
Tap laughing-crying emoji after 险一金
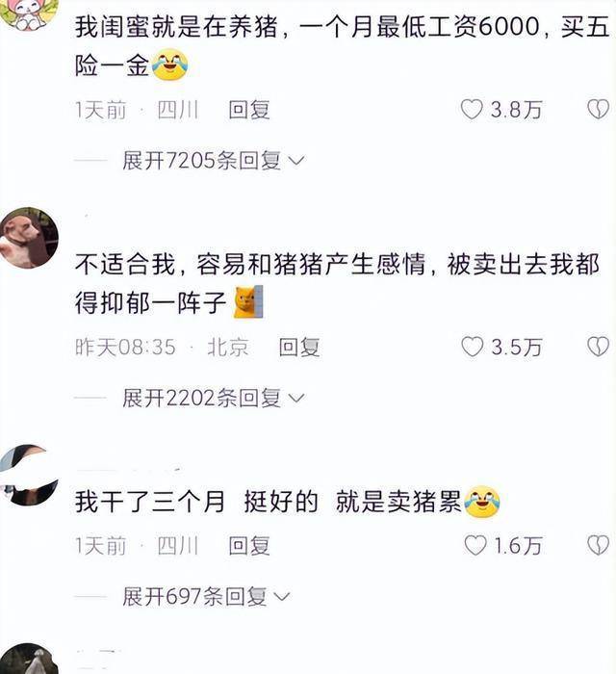[170, 65]
